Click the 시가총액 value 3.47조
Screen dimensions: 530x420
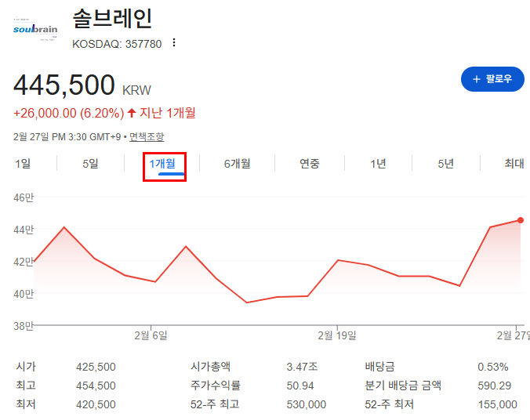pos(302,367)
